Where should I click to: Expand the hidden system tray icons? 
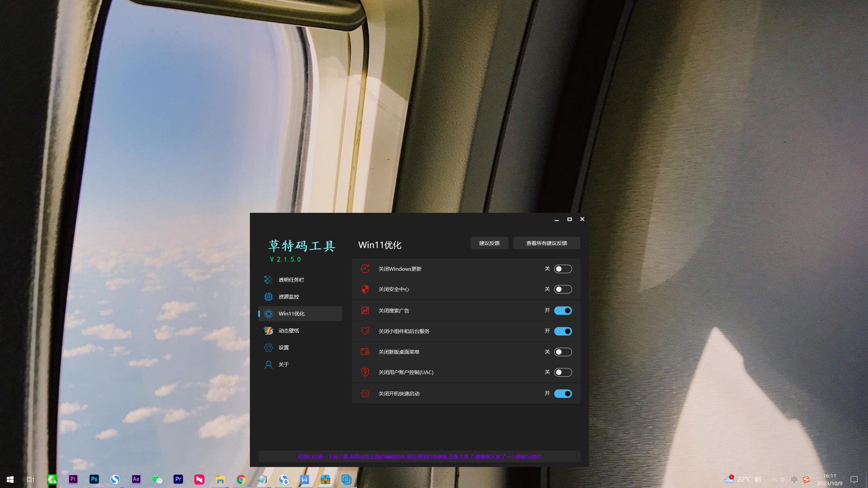[774, 480]
